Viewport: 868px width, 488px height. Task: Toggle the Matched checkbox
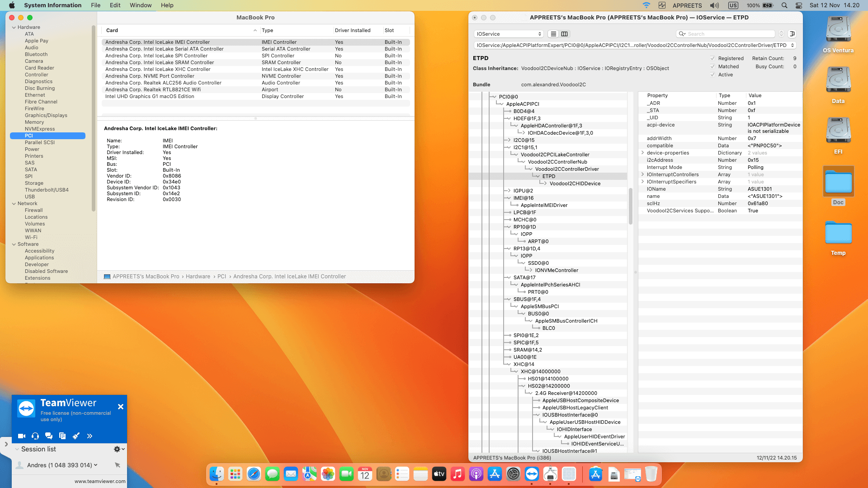(712, 66)
